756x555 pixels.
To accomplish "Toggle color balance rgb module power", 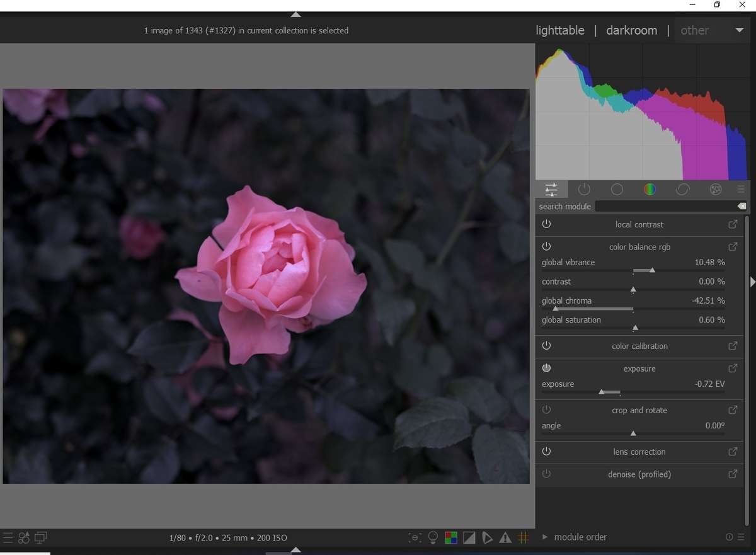I will [546, 247].
